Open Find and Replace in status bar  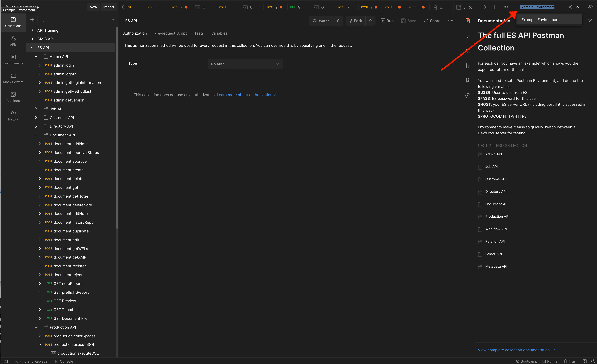[31, 361]
